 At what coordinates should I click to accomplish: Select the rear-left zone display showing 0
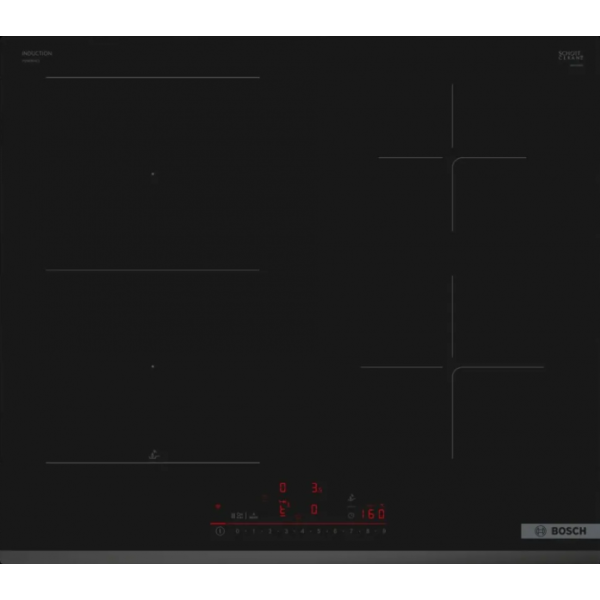pos(283,488)
